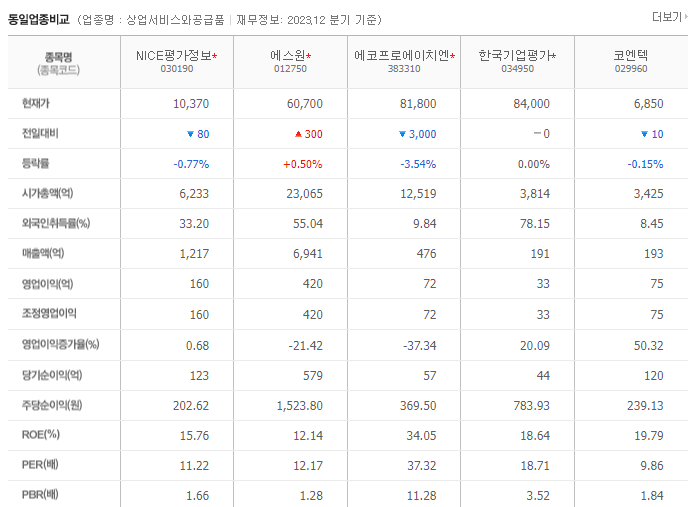Click the 영업이익(억) row label
This screenshot has width=689, height=507.
[x=47, y=284]
